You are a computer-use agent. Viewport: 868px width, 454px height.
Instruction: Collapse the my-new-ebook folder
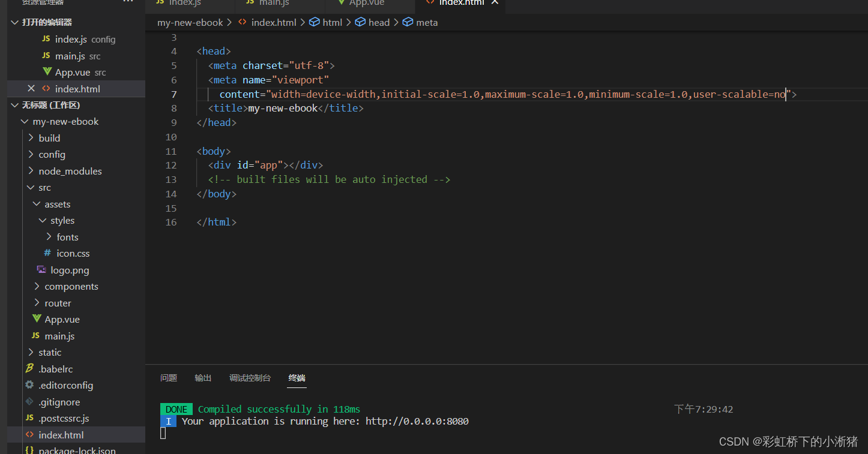click(25, 122)
